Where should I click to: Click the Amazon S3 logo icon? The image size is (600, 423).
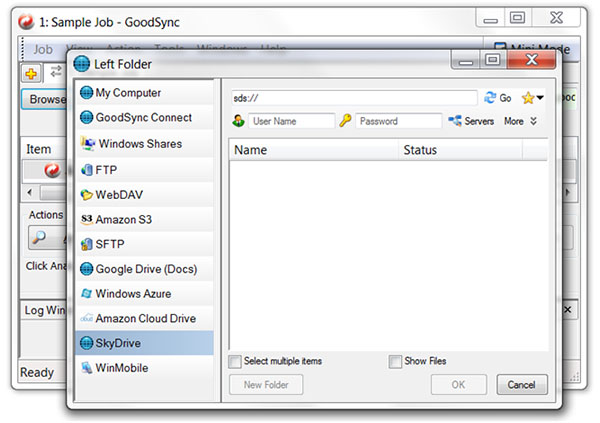click(x=87, y=219)
